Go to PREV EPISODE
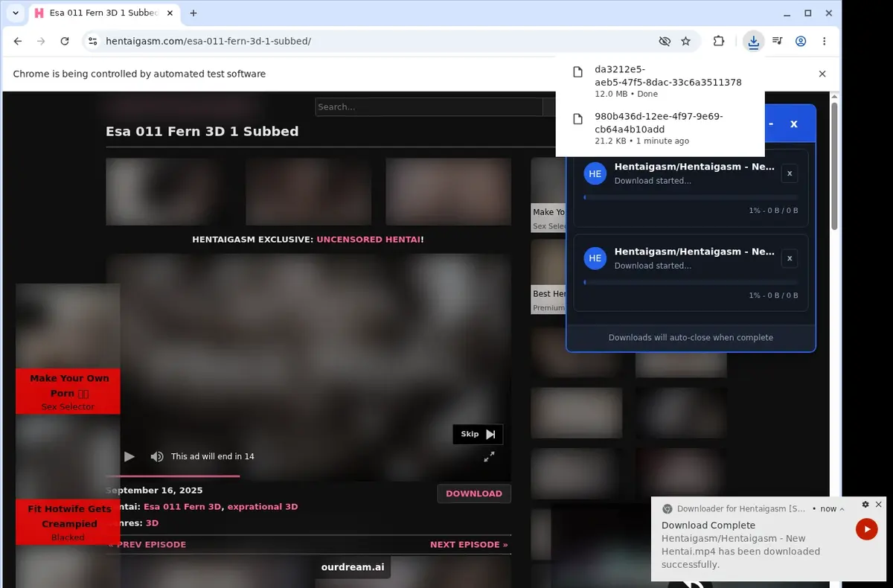 tap(147, 545)
